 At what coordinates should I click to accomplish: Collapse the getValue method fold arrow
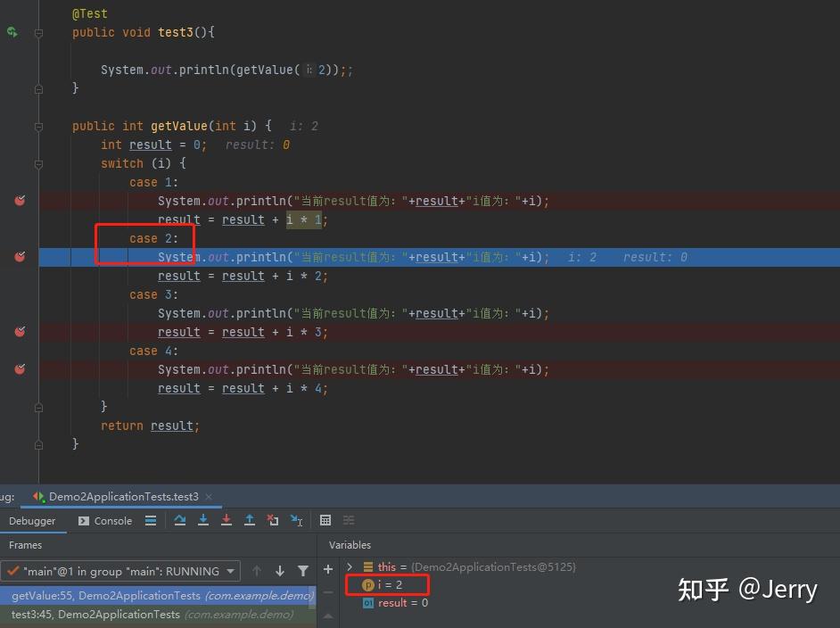[37, 126]
